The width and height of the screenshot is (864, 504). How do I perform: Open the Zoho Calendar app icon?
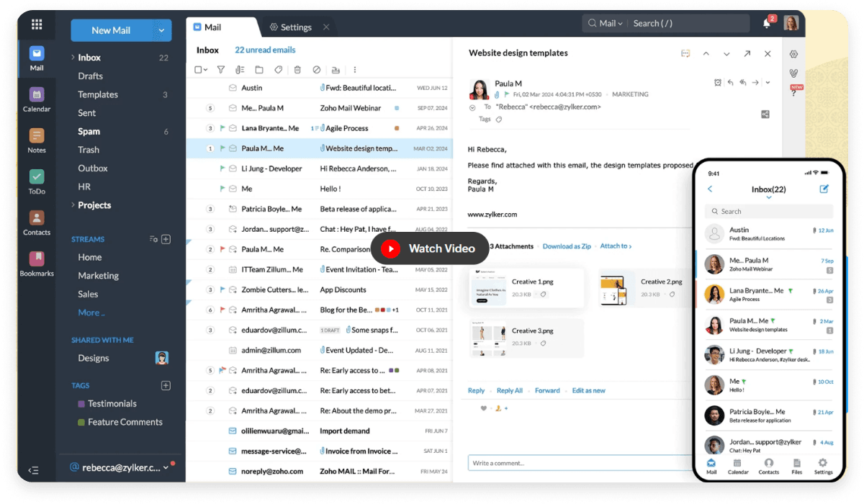(36, 96)
